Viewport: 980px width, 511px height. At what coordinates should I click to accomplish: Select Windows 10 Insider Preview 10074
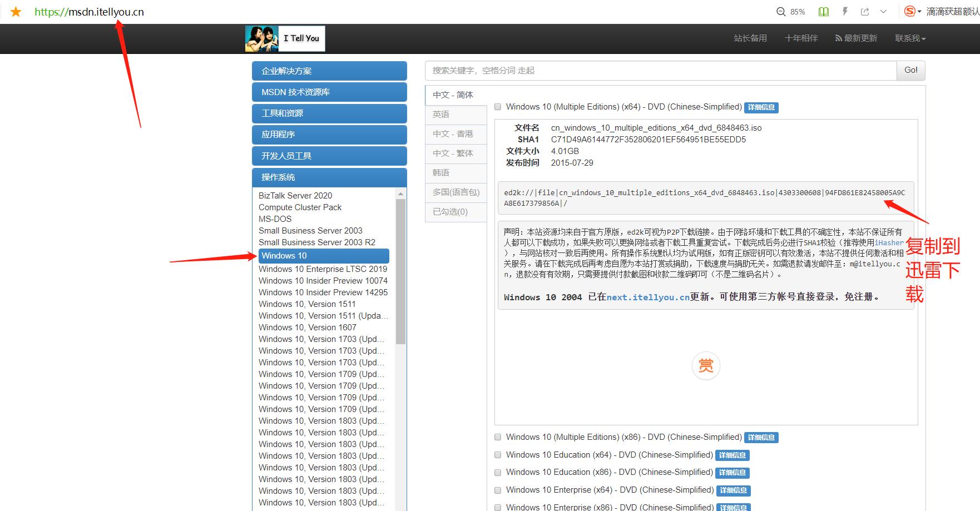(x=323, y=281)
